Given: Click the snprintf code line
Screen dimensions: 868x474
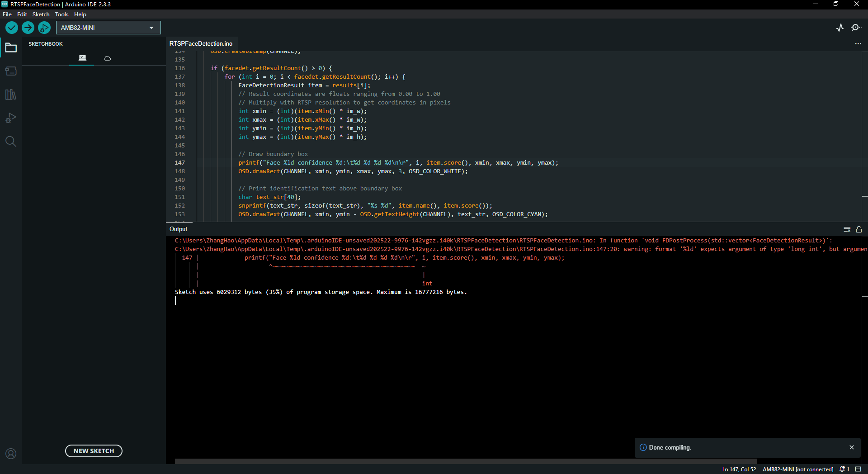Looking at the screenshot, I should tap(365, 206).
